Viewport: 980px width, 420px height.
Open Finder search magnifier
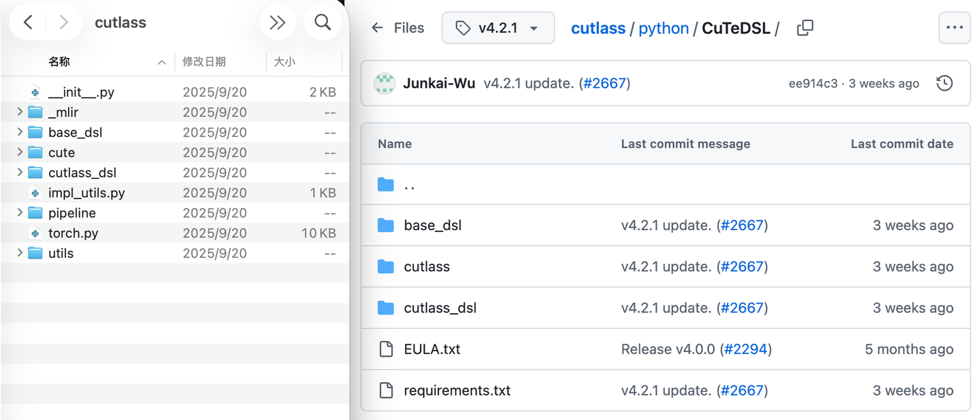[x=323, y=22]
